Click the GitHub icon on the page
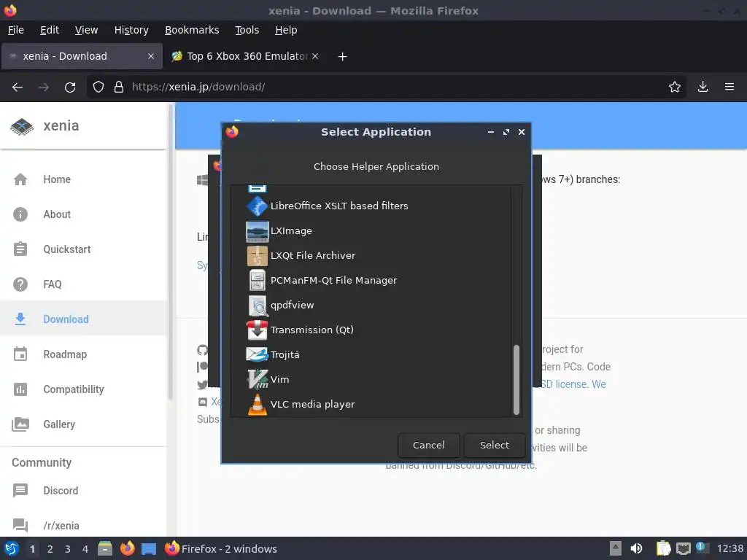 tap(202, 350)
